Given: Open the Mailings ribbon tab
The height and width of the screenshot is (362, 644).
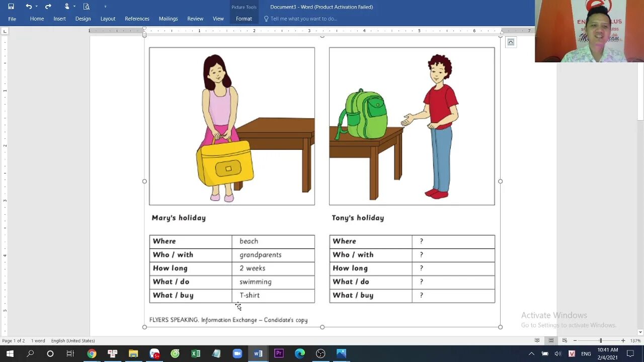Looking at the screenshot, I should [168, 19].
